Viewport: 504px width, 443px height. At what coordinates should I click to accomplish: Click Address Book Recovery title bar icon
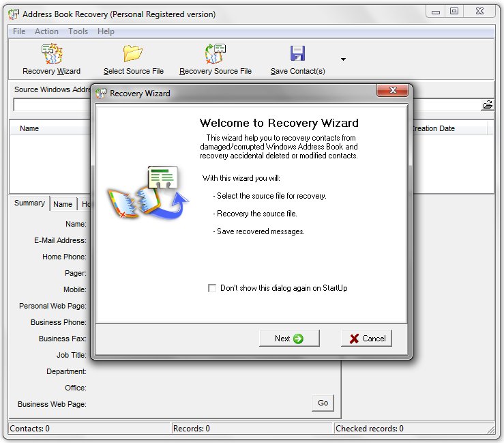(14, 14)
